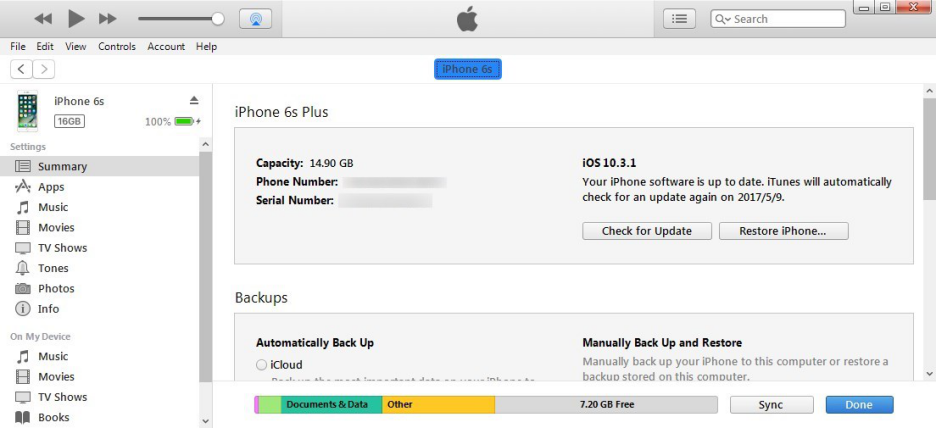The image size is (936, 428).
Task: Click the main pane scroll down arrow
Action: pyautogui.click(x=929, y=373)
